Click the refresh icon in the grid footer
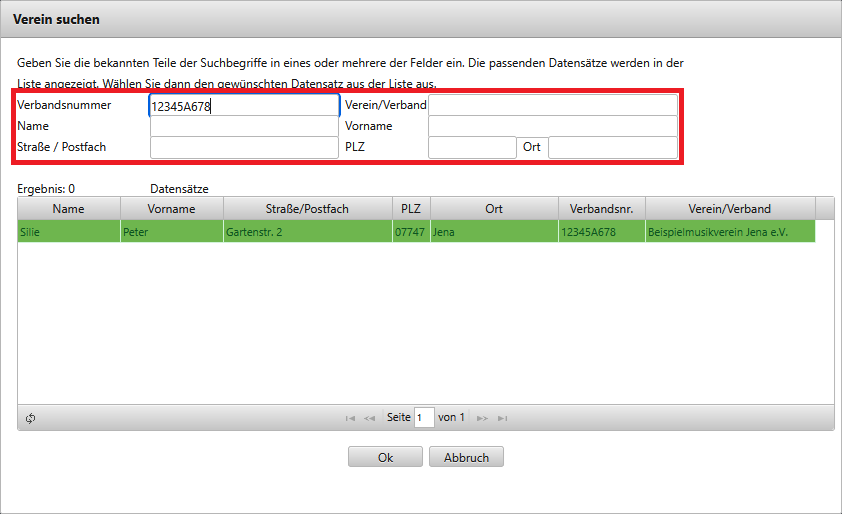The image size is (842, 514). [x=31, y=418]
